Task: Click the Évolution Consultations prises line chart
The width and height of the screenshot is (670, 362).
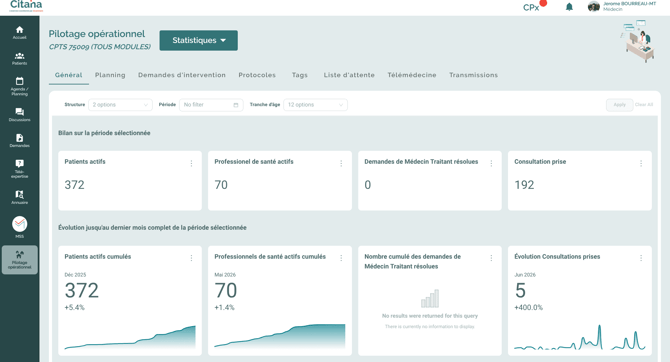Action: pos(580,337)
